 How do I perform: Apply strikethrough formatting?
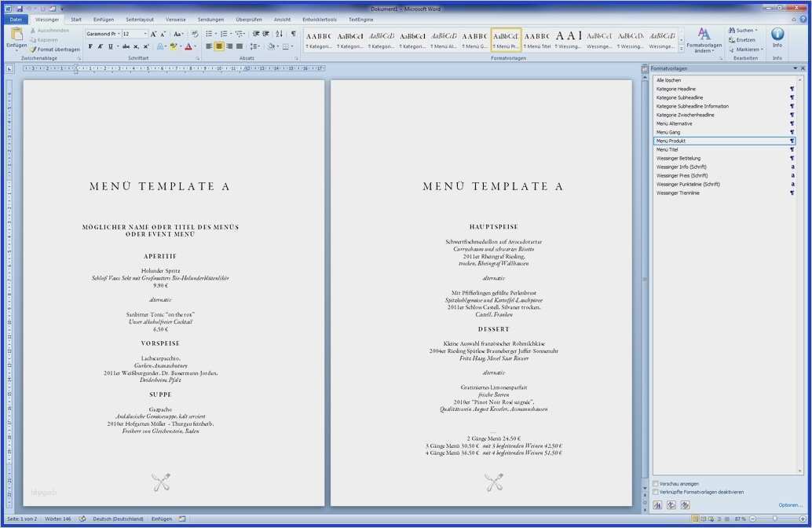coord(126,46)
